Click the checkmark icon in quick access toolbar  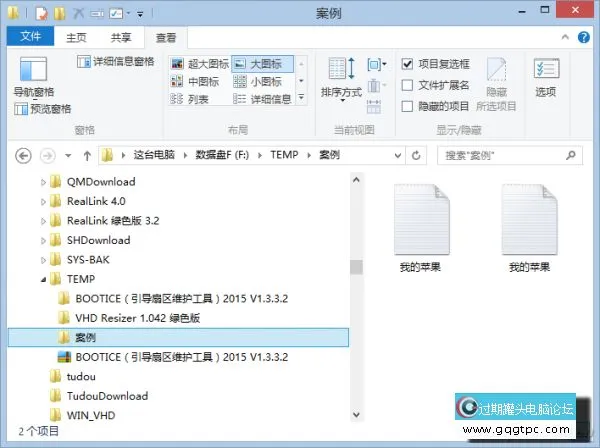[x=116, y=14]
